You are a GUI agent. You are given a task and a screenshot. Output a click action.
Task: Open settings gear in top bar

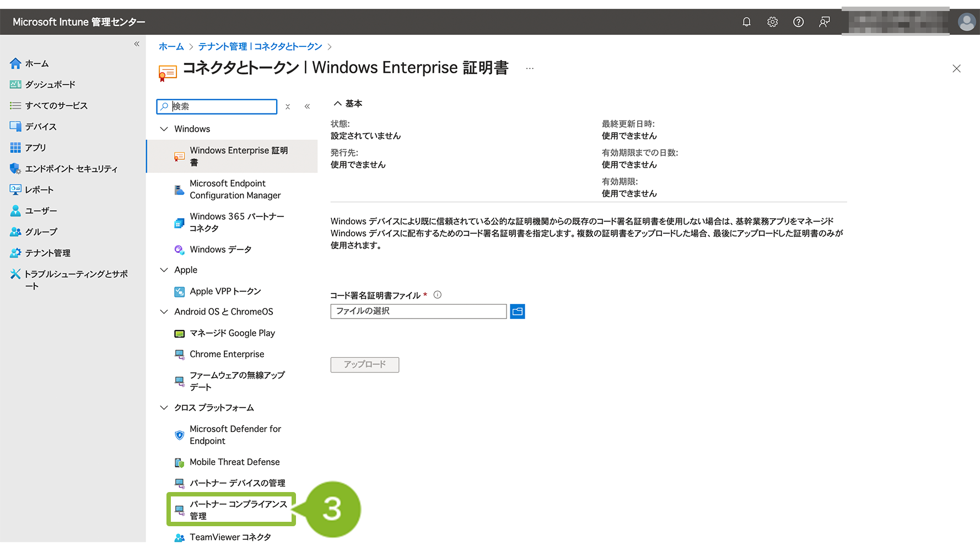772,22
